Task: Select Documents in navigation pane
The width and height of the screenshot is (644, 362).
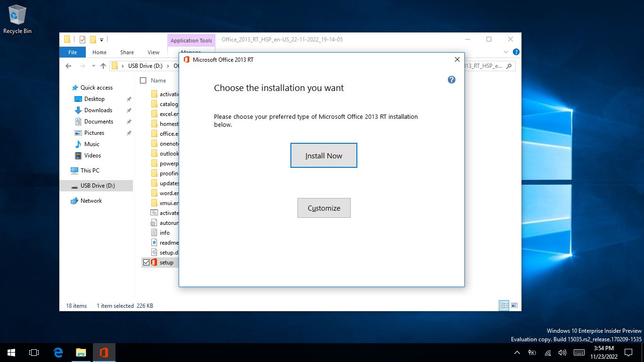Action: coord(99,122)
